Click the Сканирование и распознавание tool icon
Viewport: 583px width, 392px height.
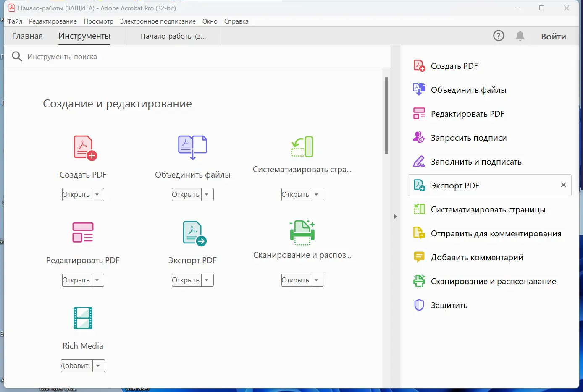pyautogui.click(x=302, y=232)
